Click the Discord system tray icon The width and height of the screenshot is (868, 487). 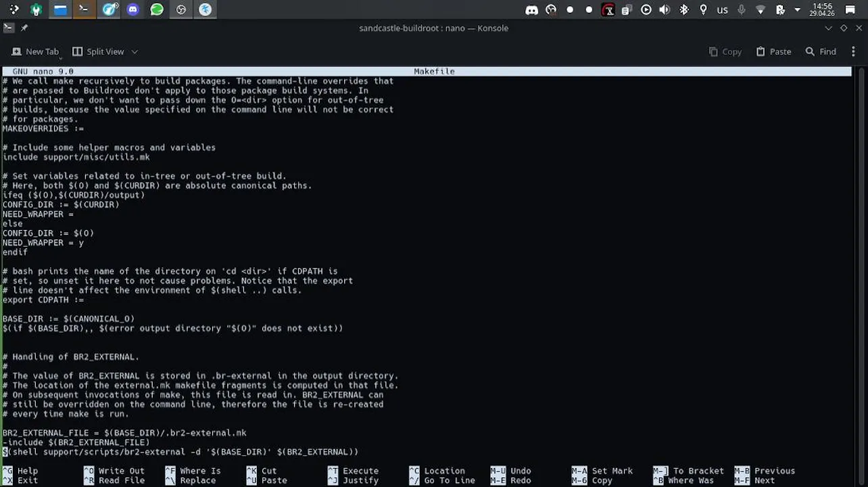[532, 10]
